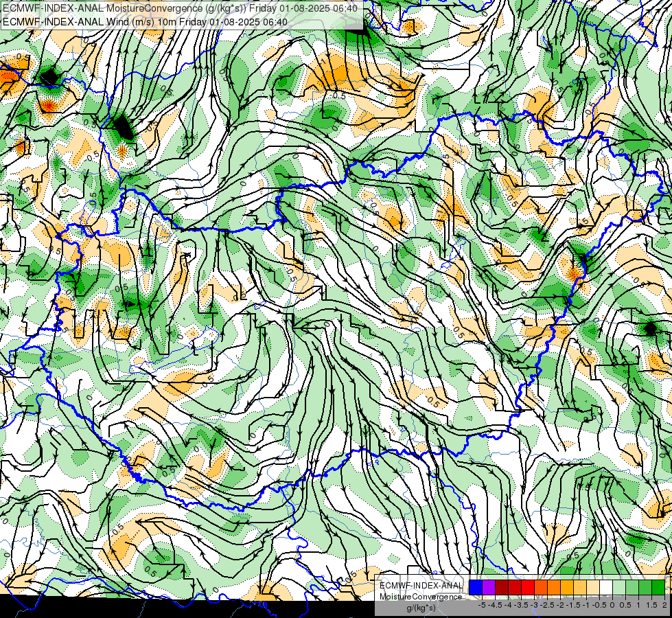The width and height of the screenshot is (672, 618).
Task: Select the white legend swatch above -0.5 to 0
Action: click(606, 587)
